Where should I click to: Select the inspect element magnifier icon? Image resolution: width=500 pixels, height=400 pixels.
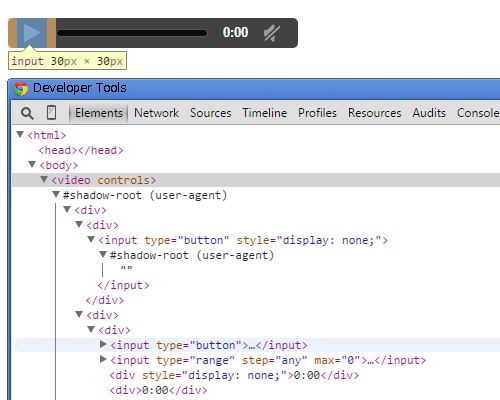coord(27,113)
